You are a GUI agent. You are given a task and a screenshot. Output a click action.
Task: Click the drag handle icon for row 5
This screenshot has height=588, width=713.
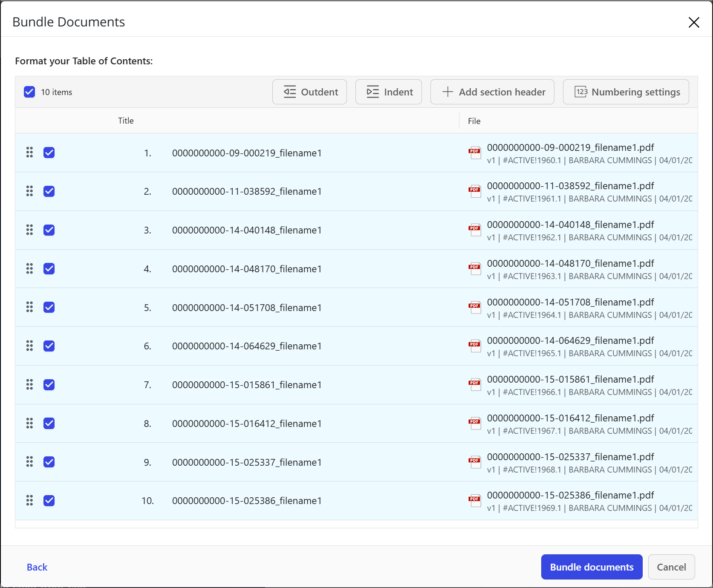(29, 307)
